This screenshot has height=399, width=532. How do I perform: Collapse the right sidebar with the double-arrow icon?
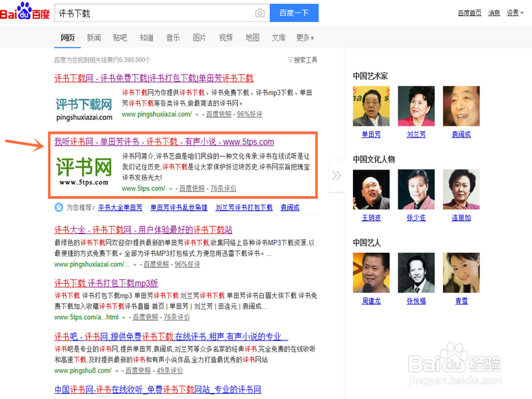click(x=336, y=176)
